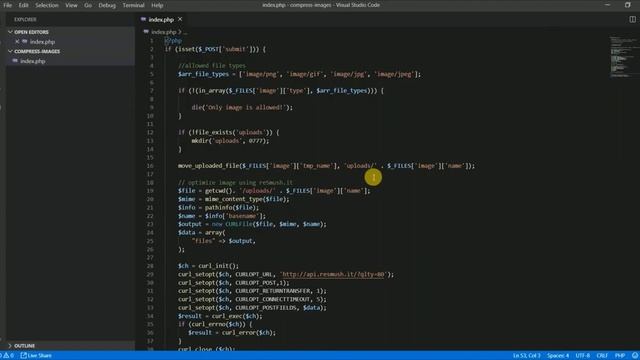Click the EXPLORER panel title

[25, 20]
